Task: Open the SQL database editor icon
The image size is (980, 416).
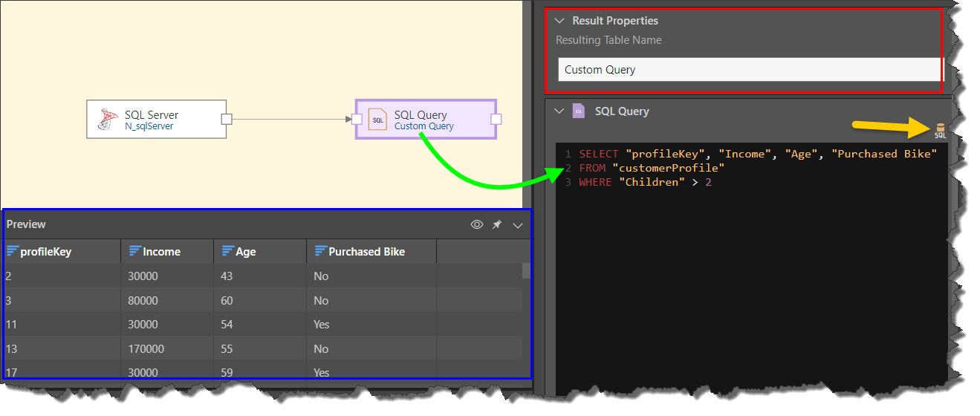Action: 940,131
